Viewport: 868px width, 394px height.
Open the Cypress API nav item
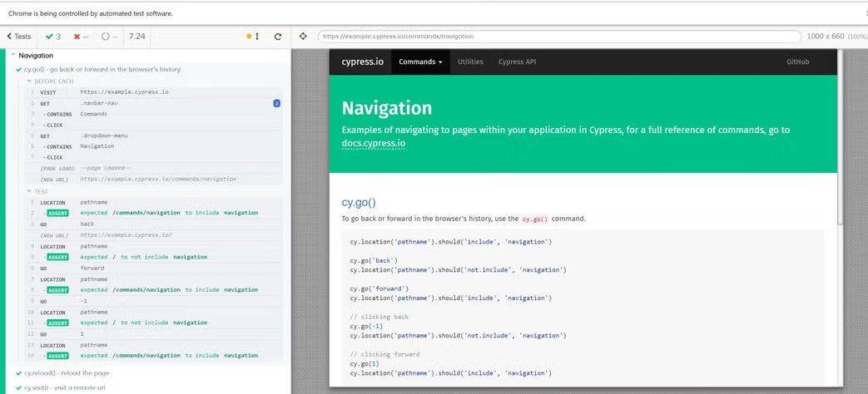pyautogui.click(x=517, y=62)
